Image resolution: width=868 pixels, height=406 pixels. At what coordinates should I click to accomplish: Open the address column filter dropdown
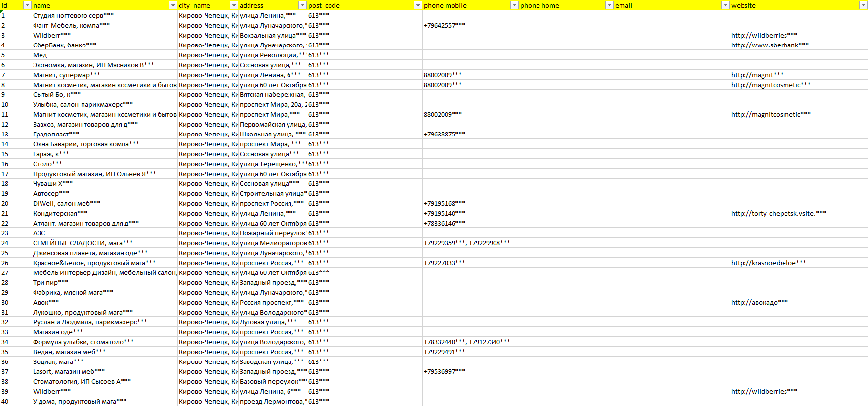(302, 5)
